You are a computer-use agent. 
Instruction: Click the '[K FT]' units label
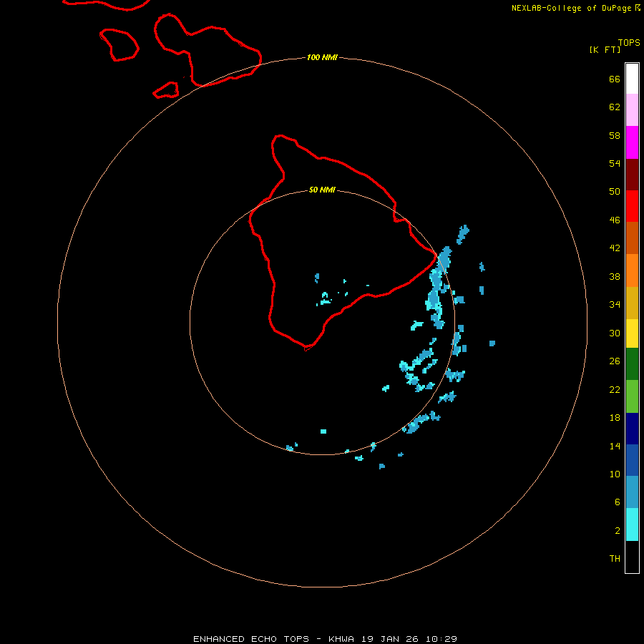[605, 50]
